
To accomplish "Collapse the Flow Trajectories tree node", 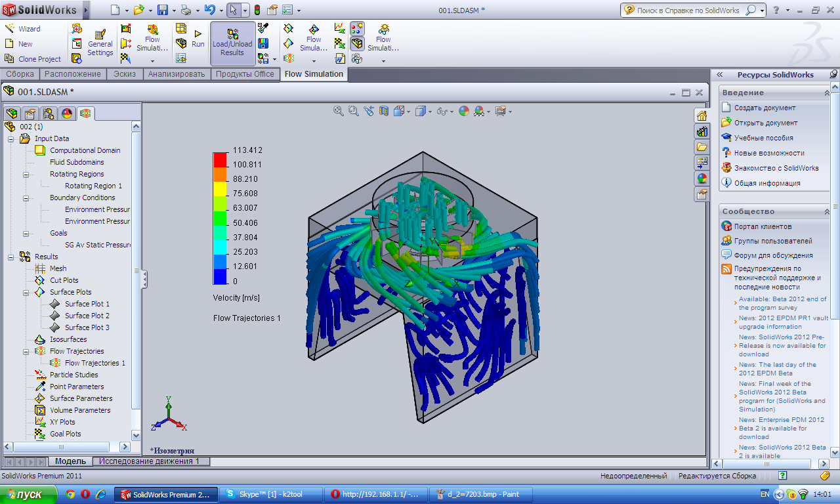I will (x=26, y=351).
